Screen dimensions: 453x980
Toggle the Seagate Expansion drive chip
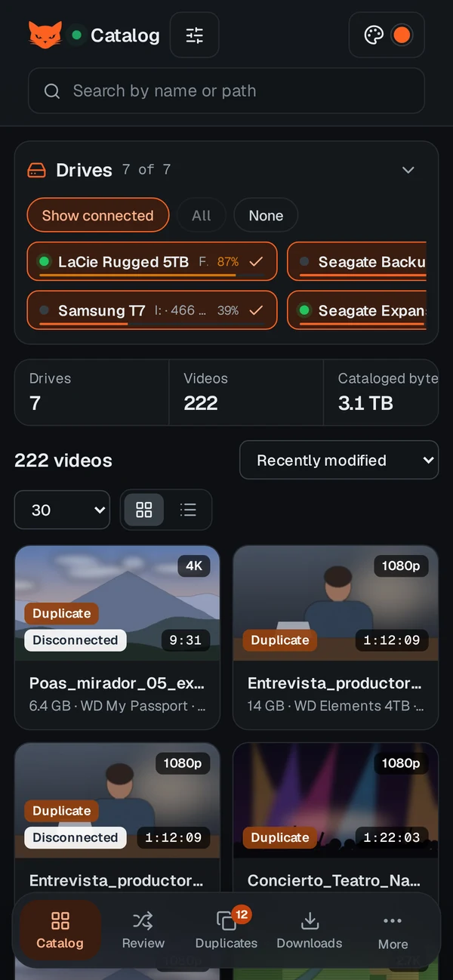357,310
